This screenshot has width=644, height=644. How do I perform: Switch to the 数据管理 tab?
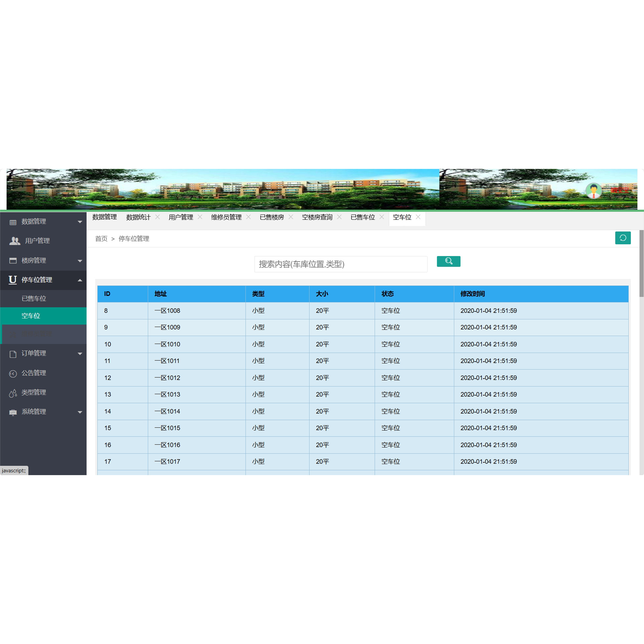click(104, 217)
